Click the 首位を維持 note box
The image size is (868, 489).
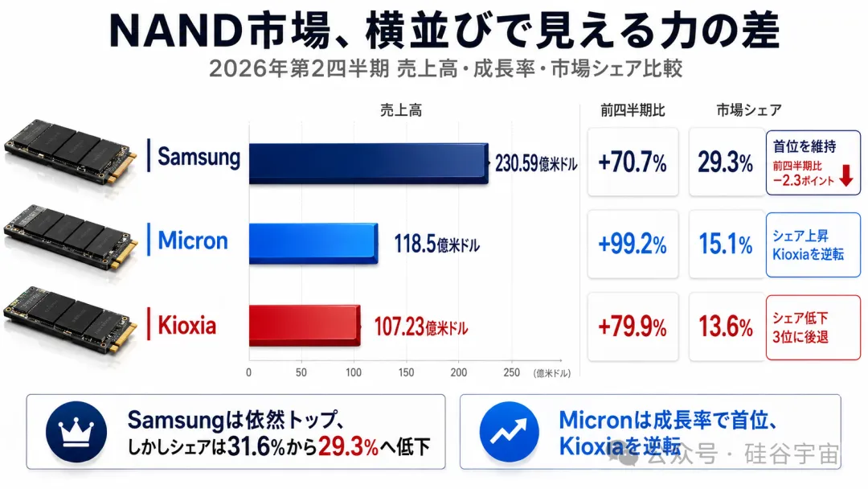coord(813,162)
